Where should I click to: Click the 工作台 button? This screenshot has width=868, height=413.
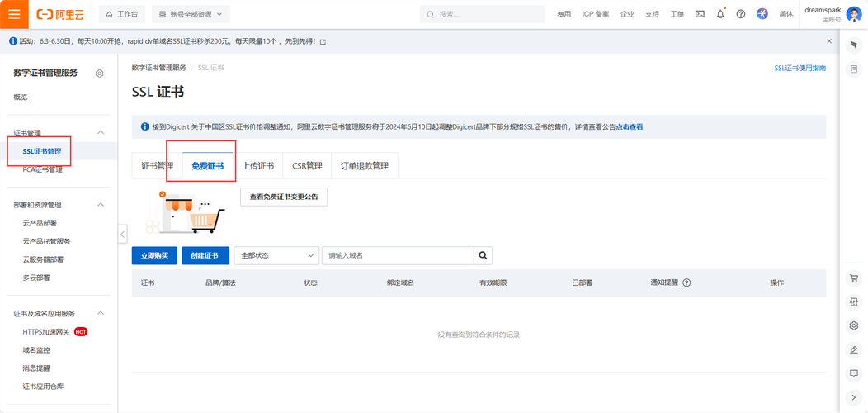point(122,14)
